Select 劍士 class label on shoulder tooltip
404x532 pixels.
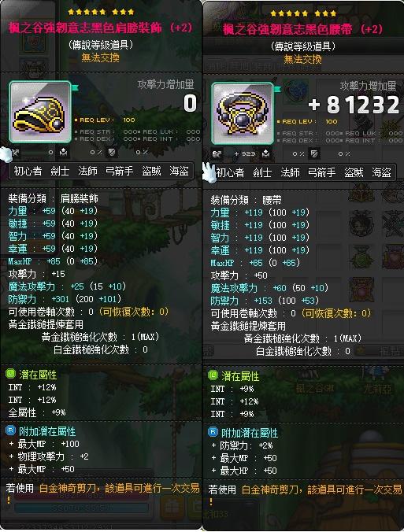[x=60, y=171]
